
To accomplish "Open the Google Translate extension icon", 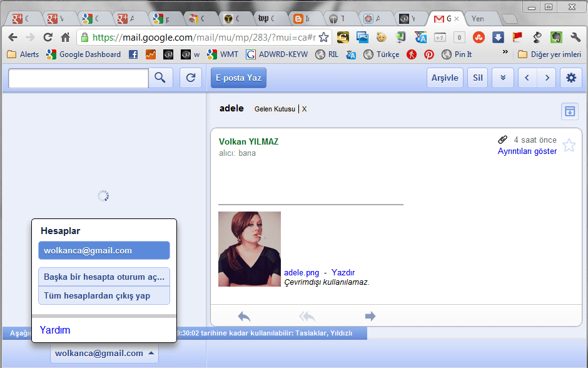I will [420, 38].
